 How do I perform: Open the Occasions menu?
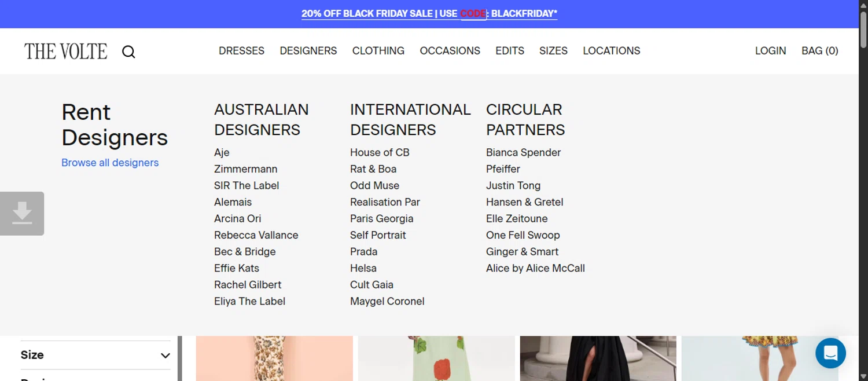pos(450,51)
